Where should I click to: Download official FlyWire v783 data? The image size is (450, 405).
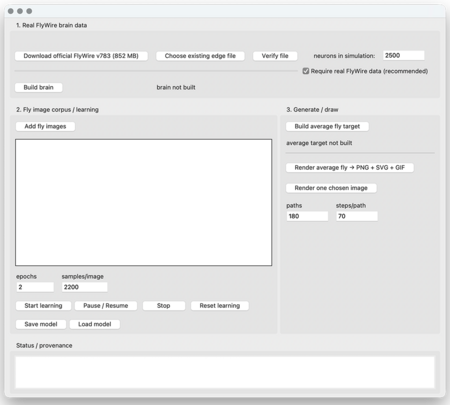tap(81, 56)
